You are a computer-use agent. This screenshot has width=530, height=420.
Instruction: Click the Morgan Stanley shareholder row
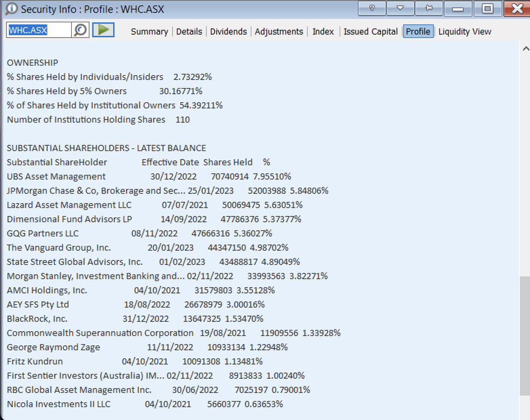[167, 276]
